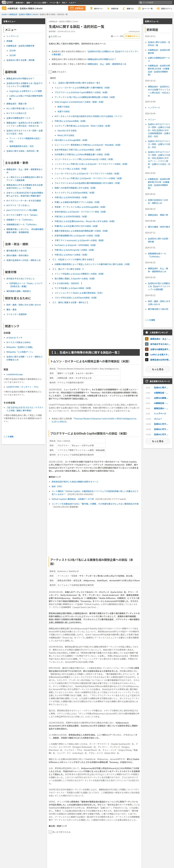The image size is (174, 868).
Task: Click the atwiki breadcrumb link
Action: [x=4, y=14]
